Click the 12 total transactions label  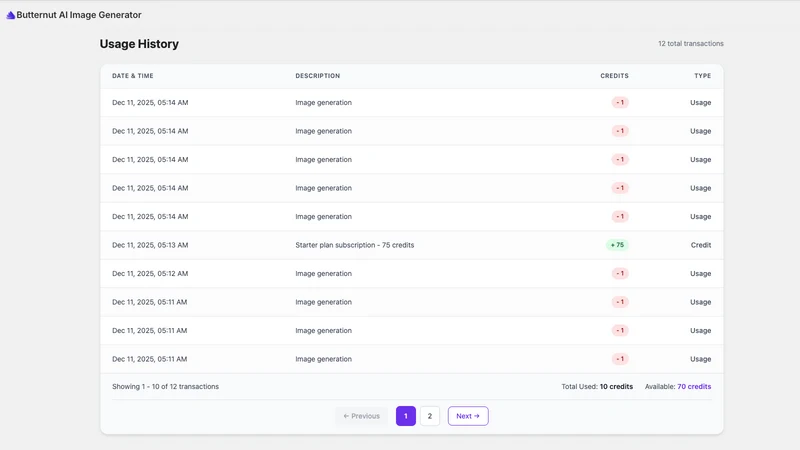coord(691,43)
